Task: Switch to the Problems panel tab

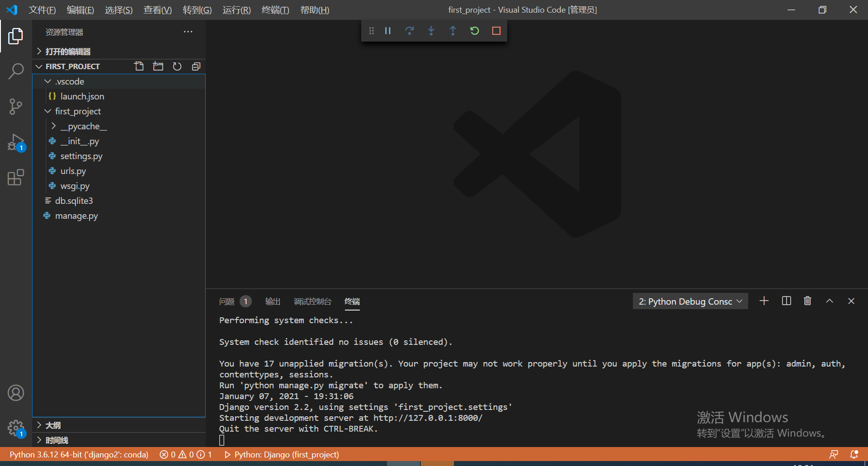Action: coord(235,301)
